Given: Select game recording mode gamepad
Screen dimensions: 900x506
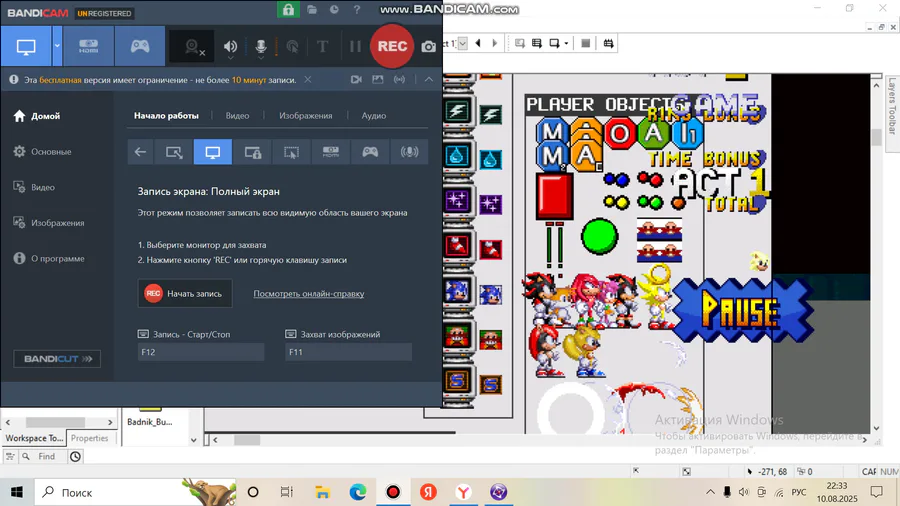Looking at the screenshot, I should click(x=140, y=46).
